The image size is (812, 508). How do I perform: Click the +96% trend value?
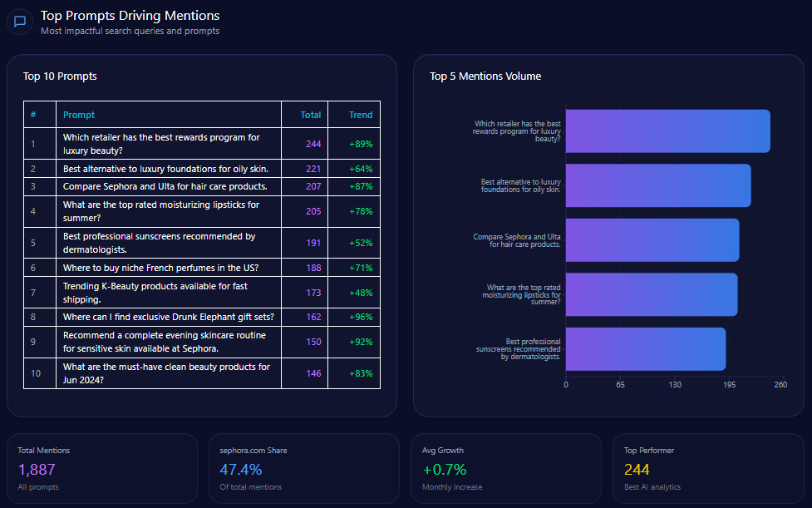tap(360, 317)
